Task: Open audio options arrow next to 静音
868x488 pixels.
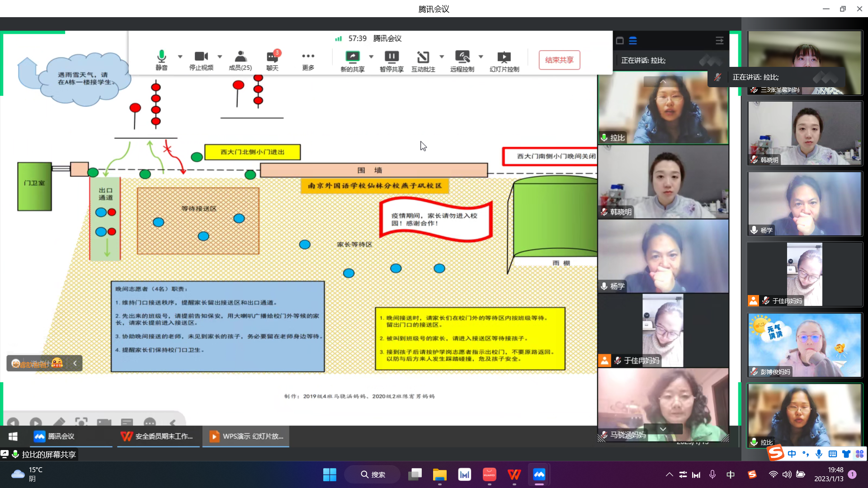Action: coord(180,56)
